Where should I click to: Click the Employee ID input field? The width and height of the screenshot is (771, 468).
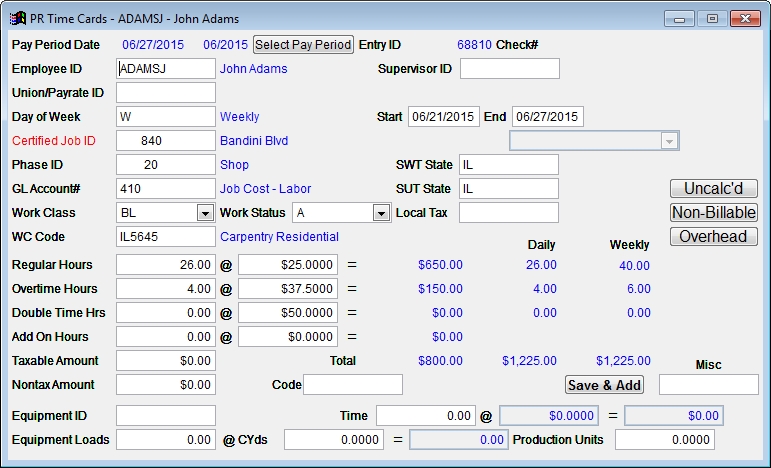pyautogui.click(x=166, y=69)
